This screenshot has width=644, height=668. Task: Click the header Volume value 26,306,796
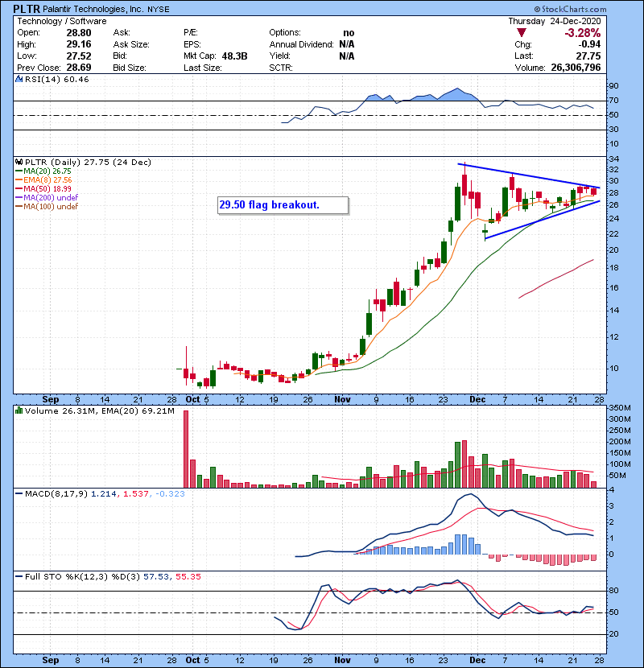click(x=576, y=68)
